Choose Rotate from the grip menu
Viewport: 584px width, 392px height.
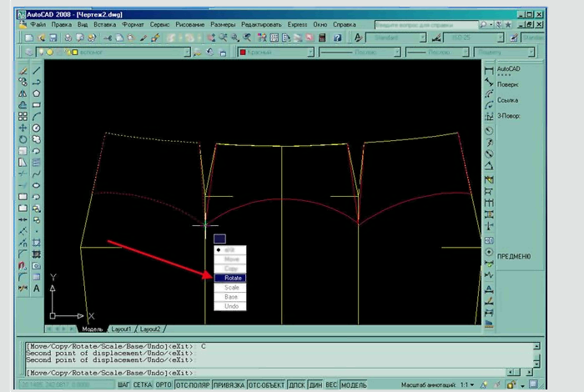tap(232, 278)
